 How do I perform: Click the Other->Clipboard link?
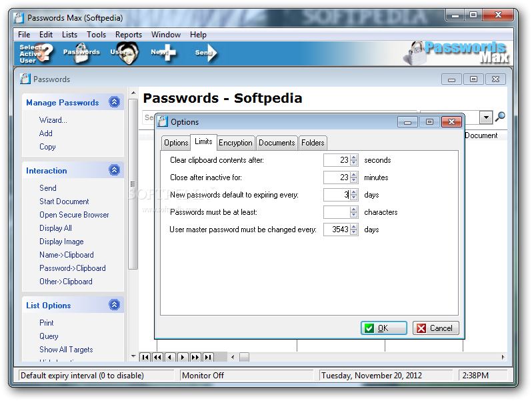click(x=66, y=282)
